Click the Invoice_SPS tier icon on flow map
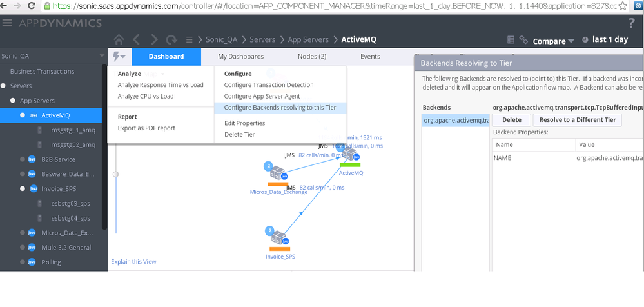Screen dimensions: 644x307 pyautogui.click(x=279, y=237)
